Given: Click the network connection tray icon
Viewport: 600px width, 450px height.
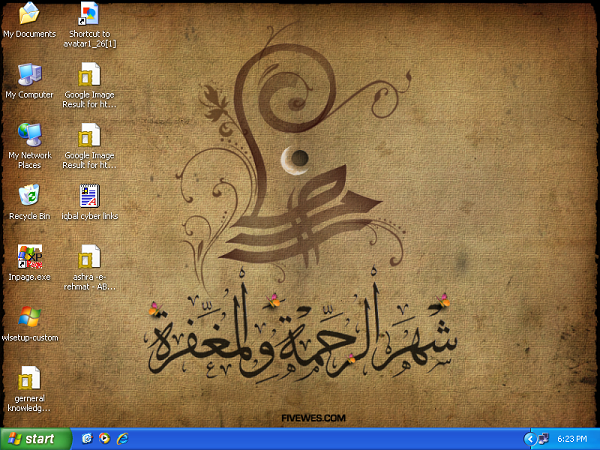Looking at the screenshot, I should tap(543, 439).
